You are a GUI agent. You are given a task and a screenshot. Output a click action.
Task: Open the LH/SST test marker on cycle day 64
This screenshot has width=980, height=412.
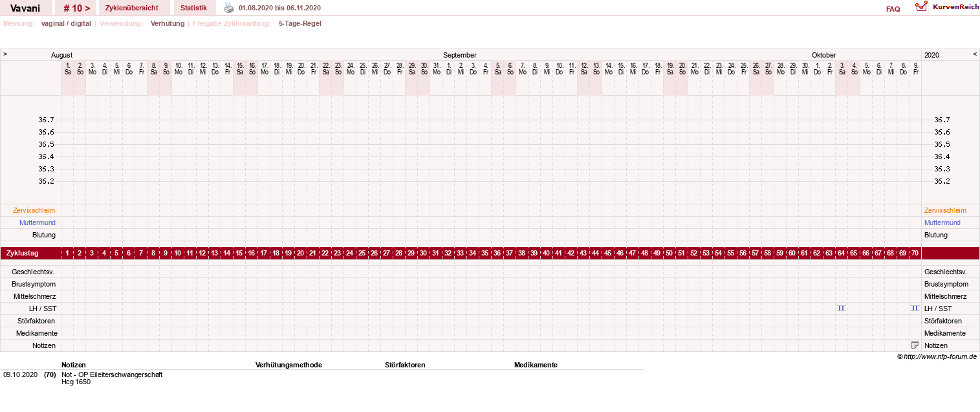pos(841,309)
